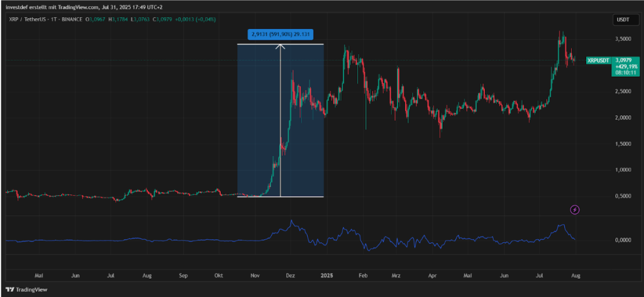644x297 pixels.
Task: Click the 1T interval in the chart legend
Action: pyautogui.click(x=55, y=20)
